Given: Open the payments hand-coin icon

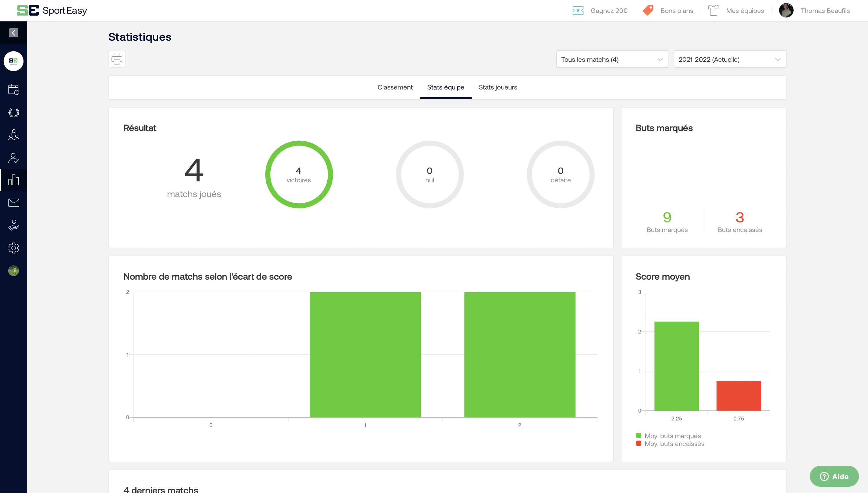Looking at the screenshot, I should click(x=14, y=225).
